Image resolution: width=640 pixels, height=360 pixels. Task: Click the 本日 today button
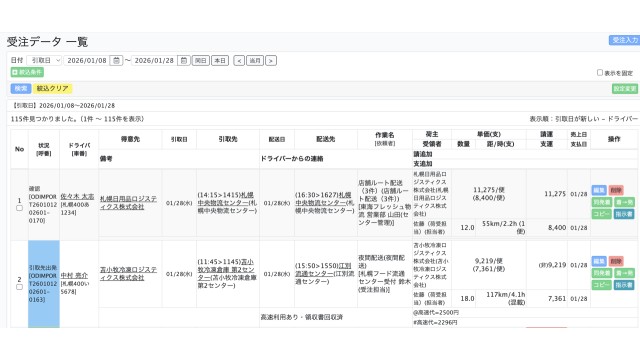(x=220, y=60)
